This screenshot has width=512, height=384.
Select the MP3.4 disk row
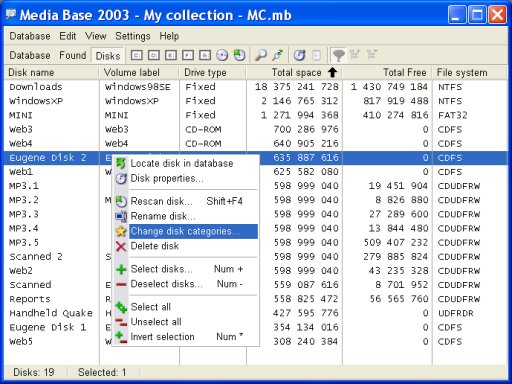pos(256,228)
